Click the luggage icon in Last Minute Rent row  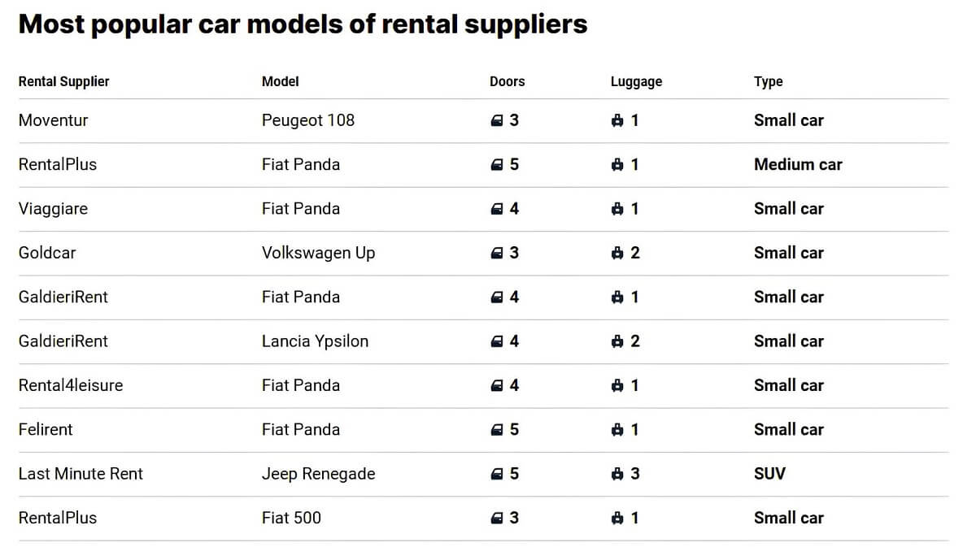tap(617, 474)
